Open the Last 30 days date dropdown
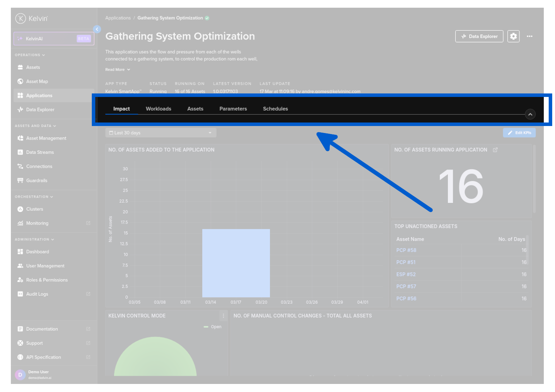The height and width of the screenshot is (392, 555). click(160, 133)
